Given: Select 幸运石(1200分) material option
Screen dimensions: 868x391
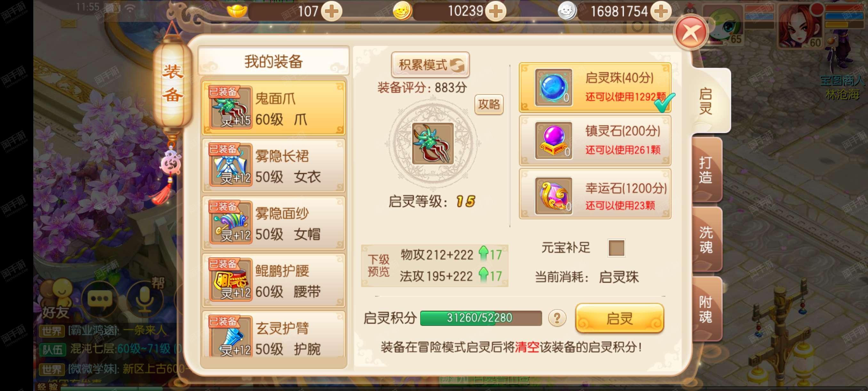Looking at the screenshot, I should (595, 194).
